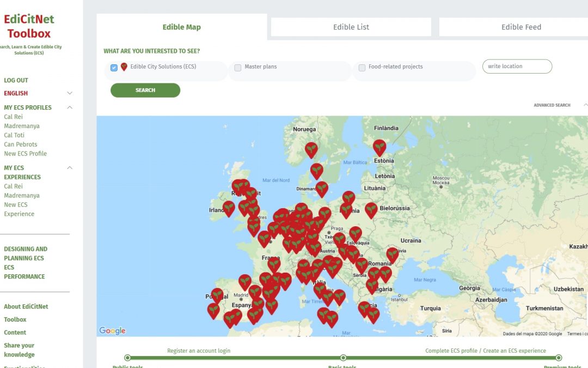The height and width of the screenshot is (368, 588).
Task: Expand the English language dropdown
Action: (70, 93)
